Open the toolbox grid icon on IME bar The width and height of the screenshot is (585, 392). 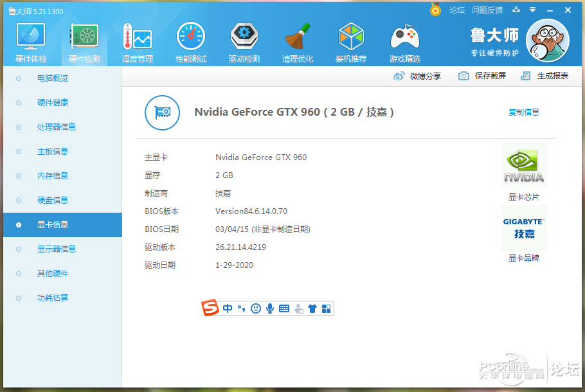[x=326, y=308]
